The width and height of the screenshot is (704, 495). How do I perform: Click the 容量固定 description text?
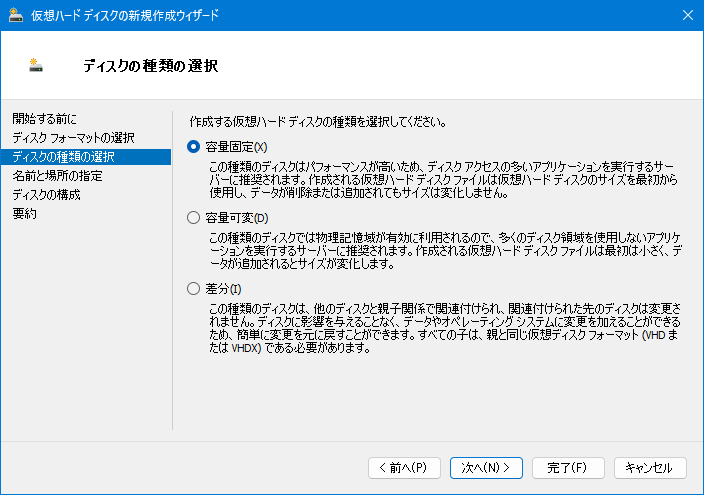pyautogui.click(x=444, y=180)
